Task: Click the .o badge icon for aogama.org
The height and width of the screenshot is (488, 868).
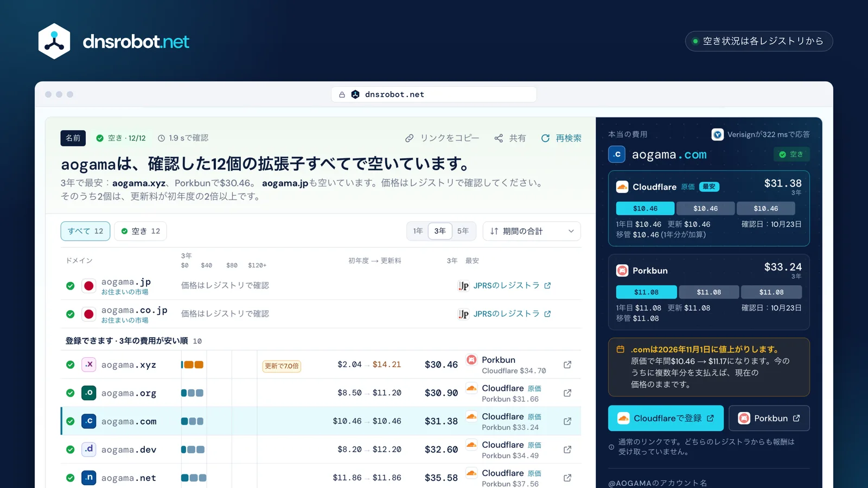Action: coord(89,393)
